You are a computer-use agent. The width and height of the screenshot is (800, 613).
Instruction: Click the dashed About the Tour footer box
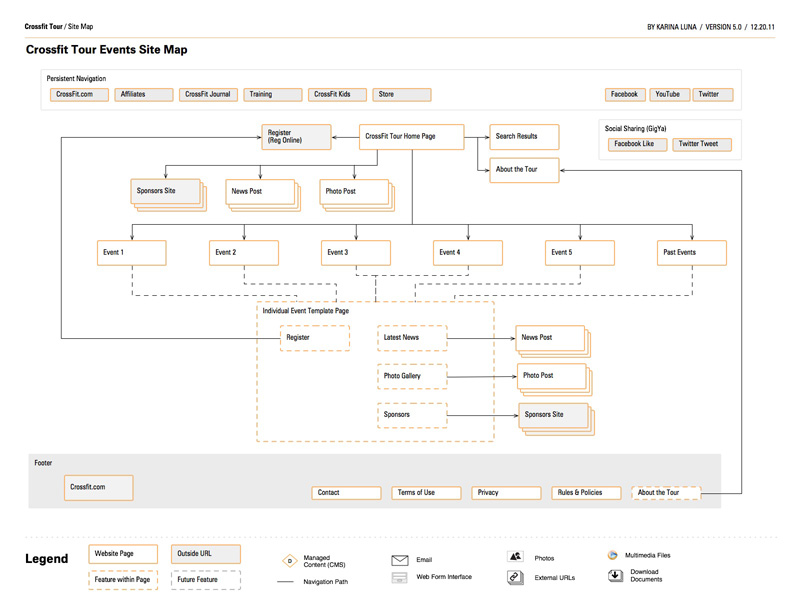pyautogui.click(x=666, y=493)
